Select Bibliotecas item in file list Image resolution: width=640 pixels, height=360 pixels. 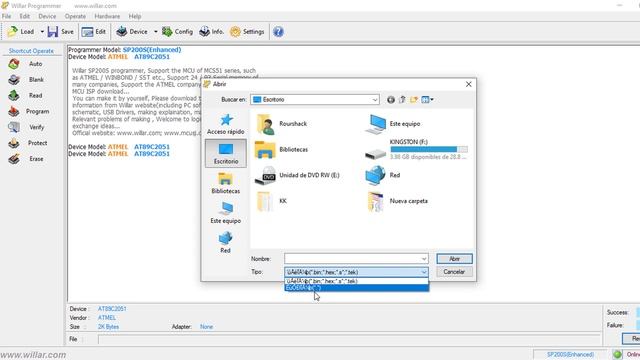pyautogui.click(x=282, y=149)
